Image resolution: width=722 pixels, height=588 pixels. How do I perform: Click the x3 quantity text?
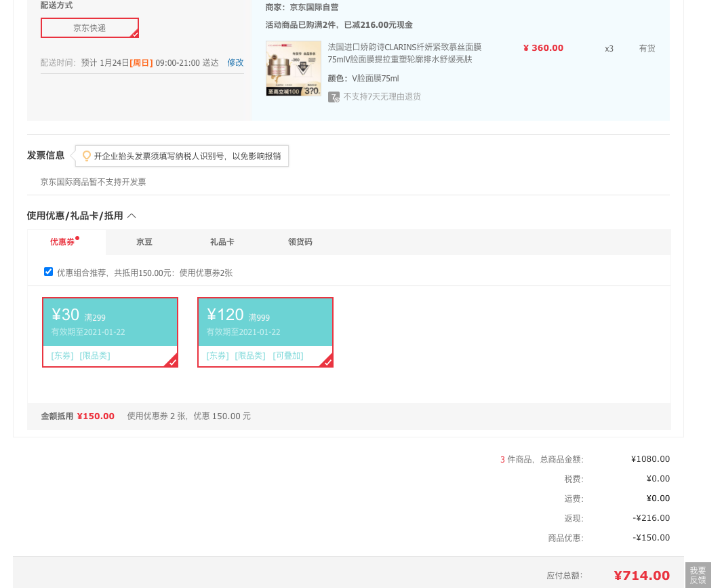click(x=609, y=48)
